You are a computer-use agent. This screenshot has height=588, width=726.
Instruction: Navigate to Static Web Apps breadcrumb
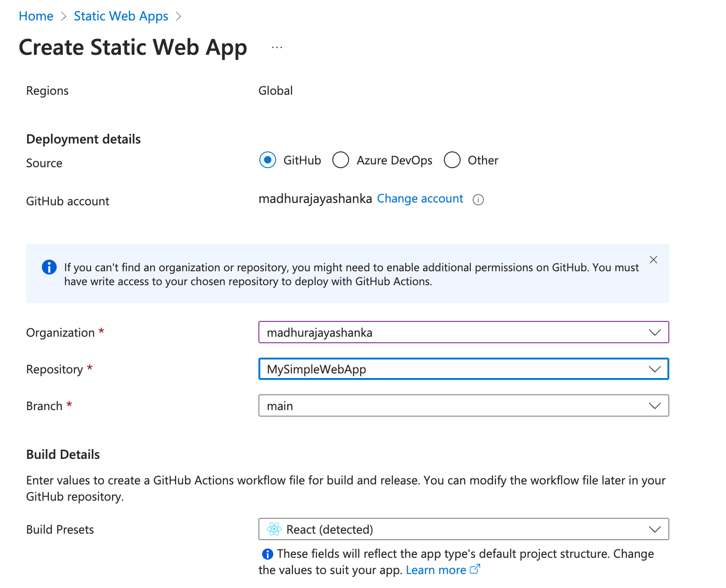click(121, 16)
